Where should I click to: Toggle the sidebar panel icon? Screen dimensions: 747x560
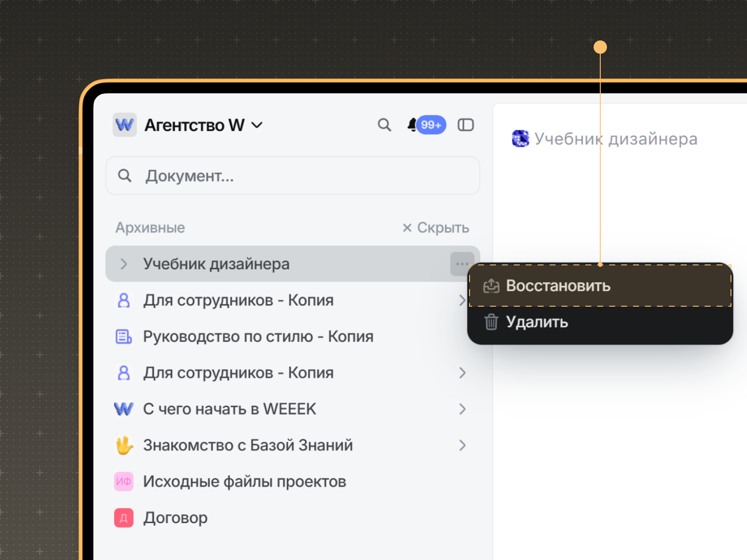click(x=466, y=125)
